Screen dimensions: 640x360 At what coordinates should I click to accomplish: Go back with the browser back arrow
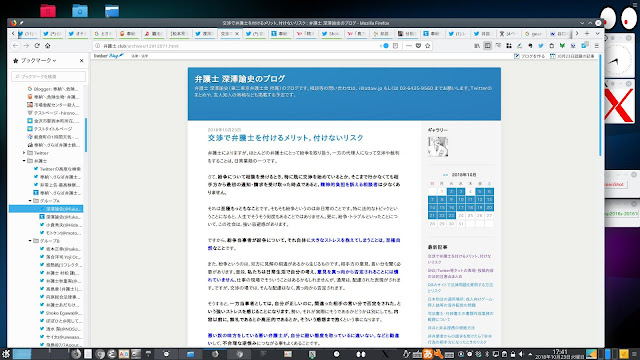coord(16,46)
